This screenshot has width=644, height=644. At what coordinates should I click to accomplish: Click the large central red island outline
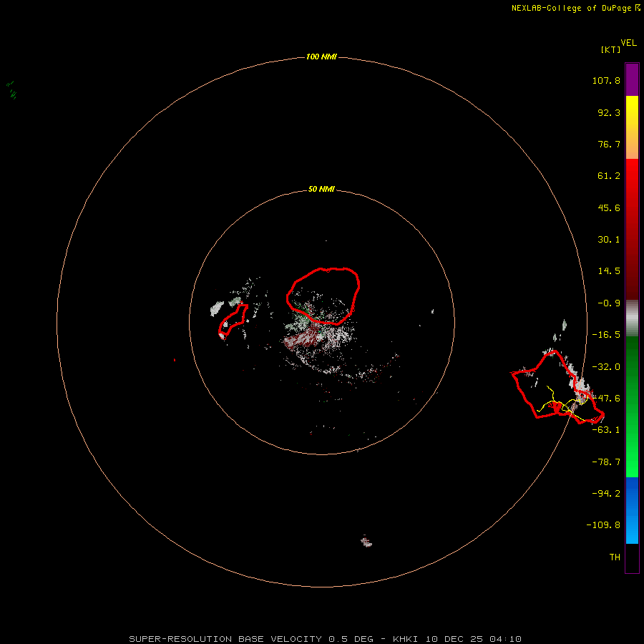pyautogui.click(x=323, y=296)
